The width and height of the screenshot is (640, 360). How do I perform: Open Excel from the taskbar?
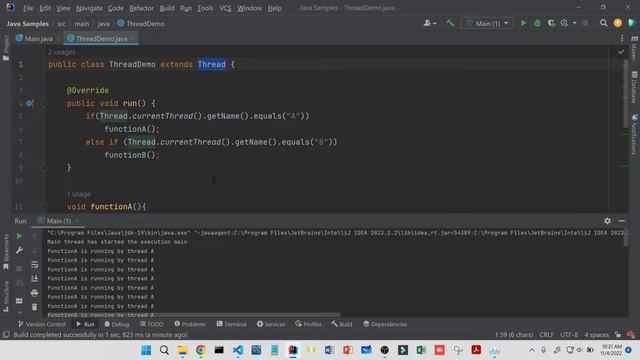[421, 350]
